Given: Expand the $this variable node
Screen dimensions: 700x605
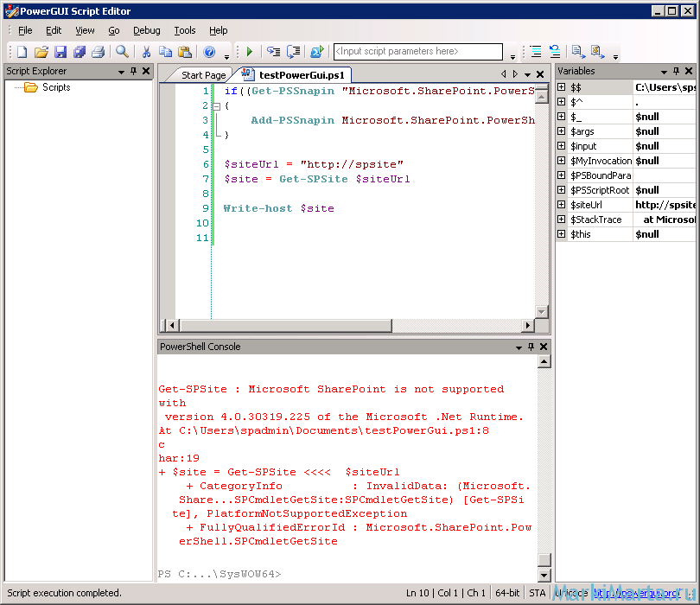Looking at the screenshot, I should click(x=562, y=234).
